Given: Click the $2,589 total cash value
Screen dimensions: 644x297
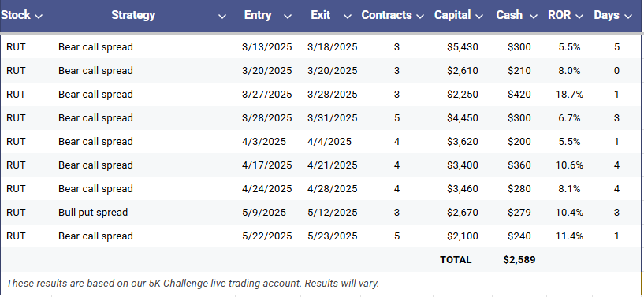Looking at the screenshot, I should [x=519, y=260].
